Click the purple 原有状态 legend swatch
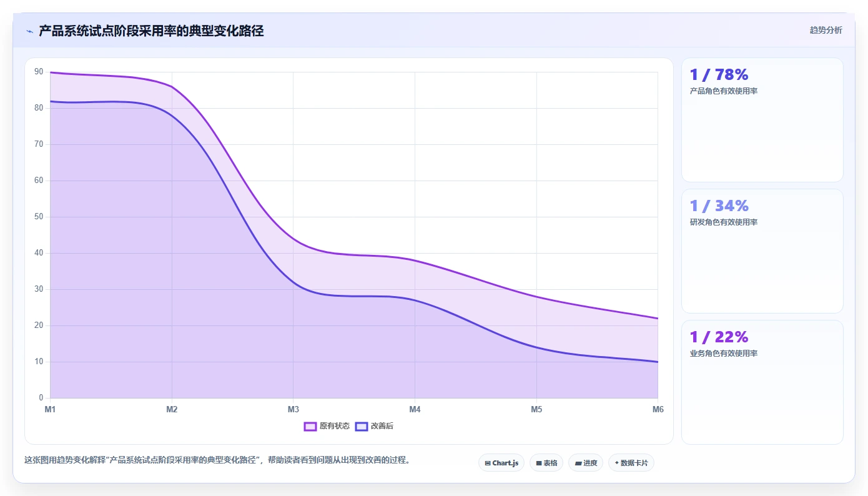The image size is (868, 496). coord(310,426)
